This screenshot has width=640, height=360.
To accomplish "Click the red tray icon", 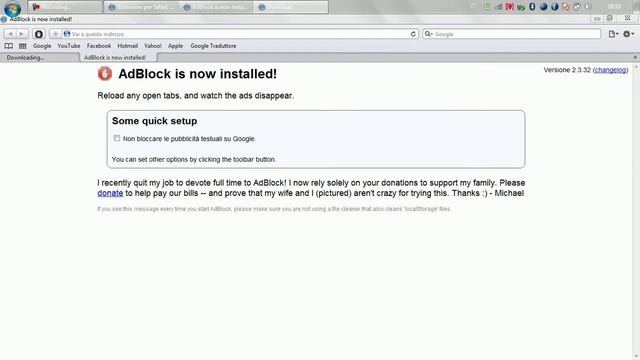I will click(x=509, y=7).
